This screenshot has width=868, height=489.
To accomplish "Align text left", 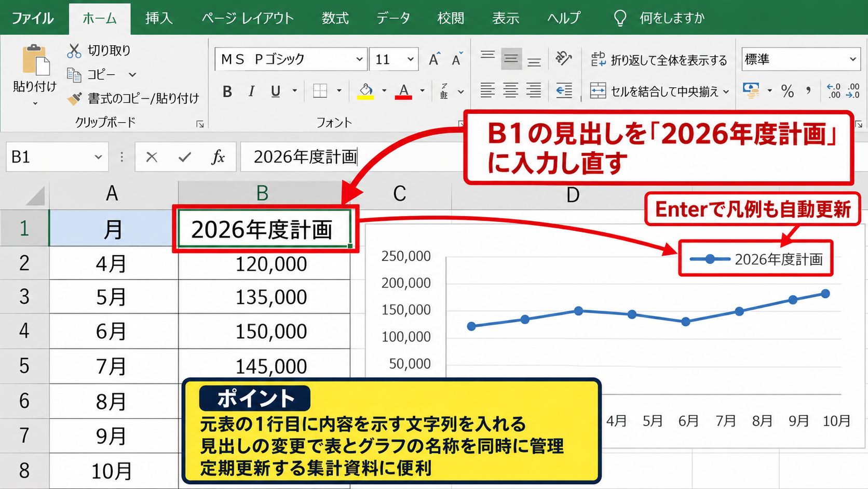I will (x=487, y=90).
